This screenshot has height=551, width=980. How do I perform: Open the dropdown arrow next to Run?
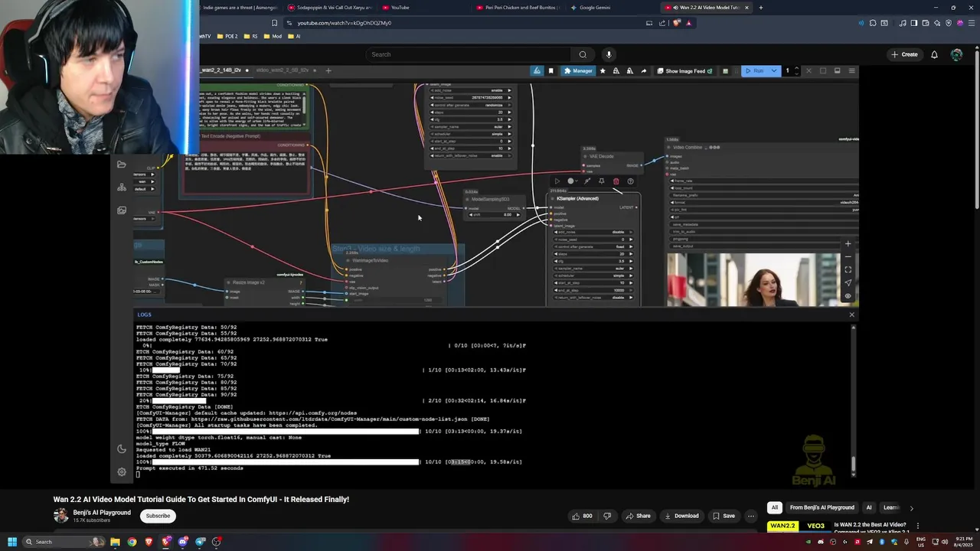tap(774, 71)
